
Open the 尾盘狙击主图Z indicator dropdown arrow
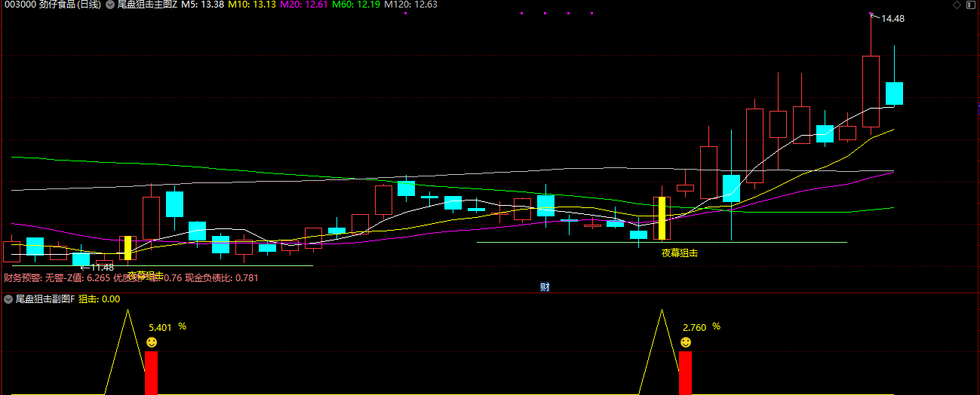coord(110,5)
